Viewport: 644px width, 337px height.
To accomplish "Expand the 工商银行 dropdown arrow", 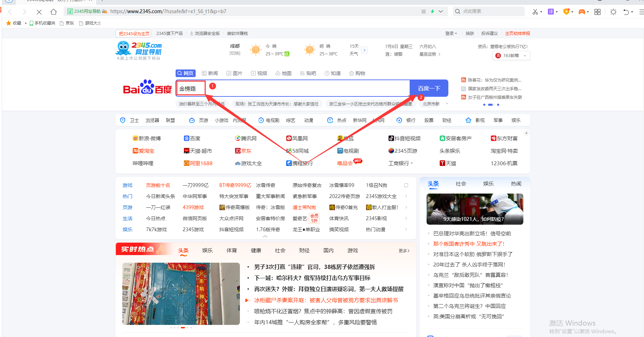I will point(412,163).
